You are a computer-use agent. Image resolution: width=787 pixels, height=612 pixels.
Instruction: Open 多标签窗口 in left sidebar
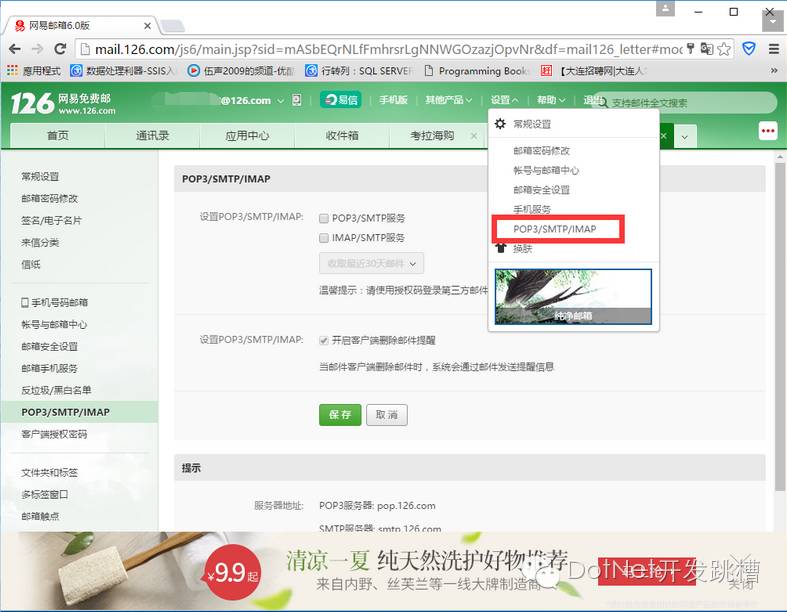[45, 495]
